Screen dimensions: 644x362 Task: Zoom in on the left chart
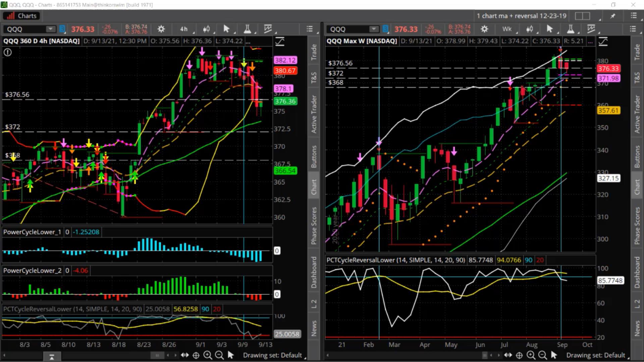point(208,355)
